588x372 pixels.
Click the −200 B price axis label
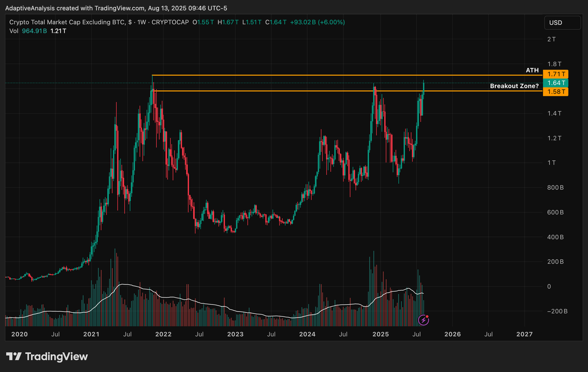pyautogui.click(x=557, y=311)
